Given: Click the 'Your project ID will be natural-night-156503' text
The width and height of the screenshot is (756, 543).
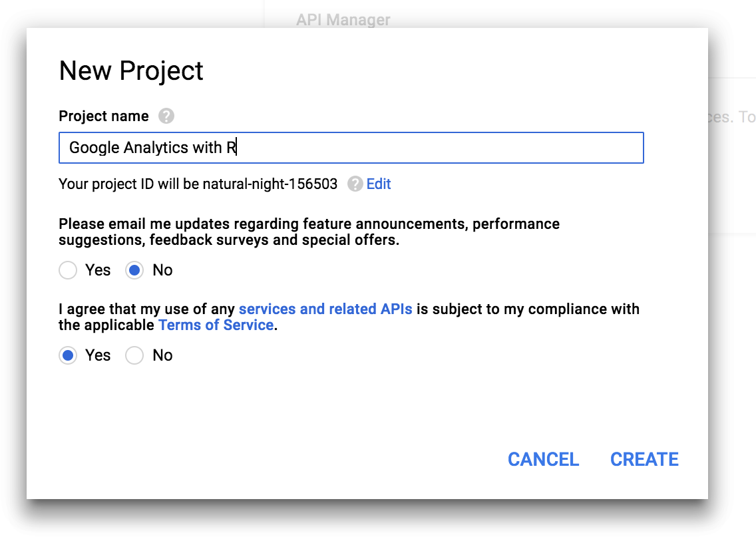Looking at the screenshot, I should click(198, 184).
